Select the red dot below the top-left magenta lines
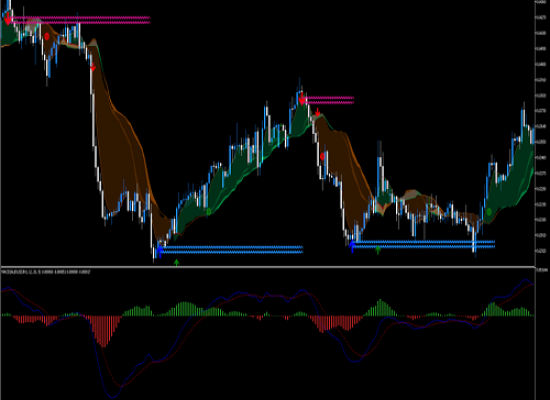Image resolution: width=550 pixels, height=400 pixels. pyautogui.click(x=47, y=36)
